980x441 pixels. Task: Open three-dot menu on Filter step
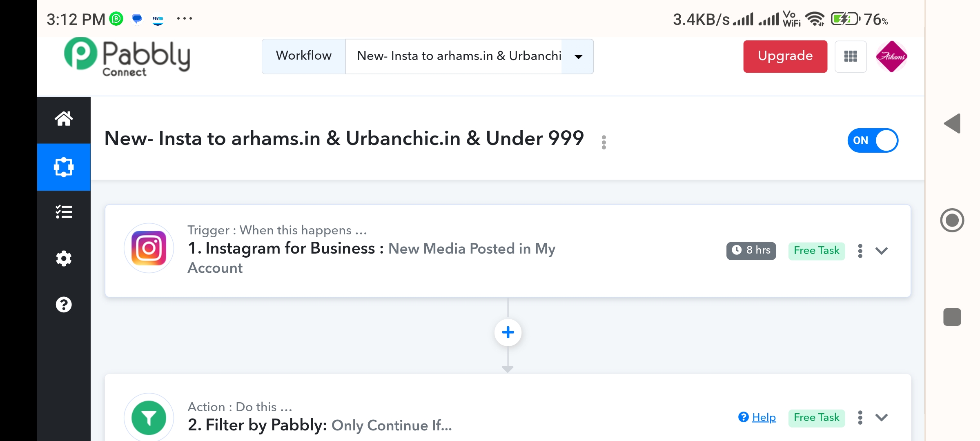coord(860,417)
